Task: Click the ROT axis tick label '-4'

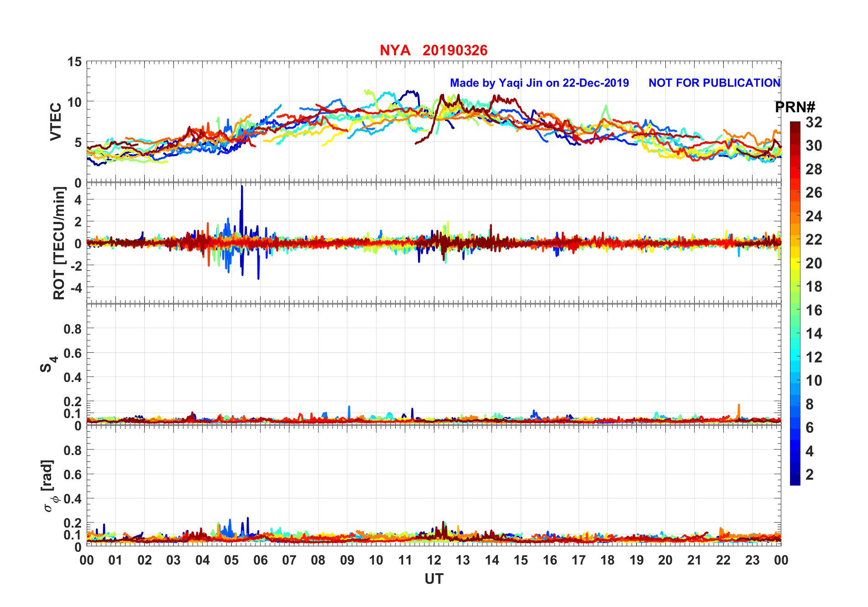Action: (x=75, y=287)
